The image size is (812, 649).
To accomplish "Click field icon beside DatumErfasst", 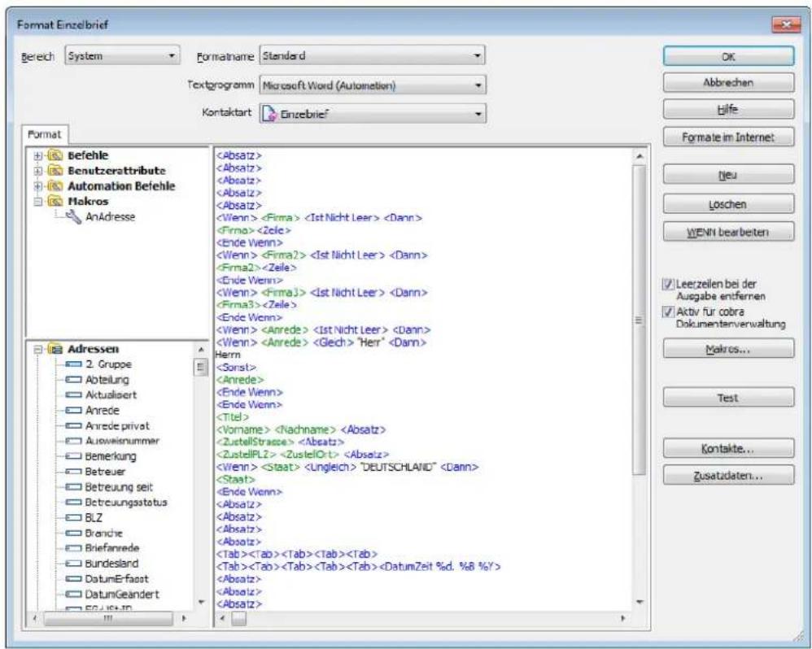I will (73, 578).
